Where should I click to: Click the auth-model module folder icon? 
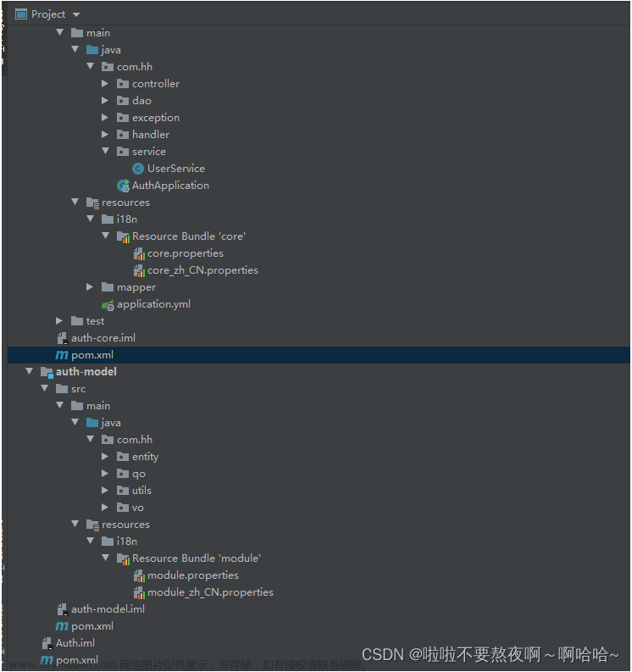click(x=47, y=372)
